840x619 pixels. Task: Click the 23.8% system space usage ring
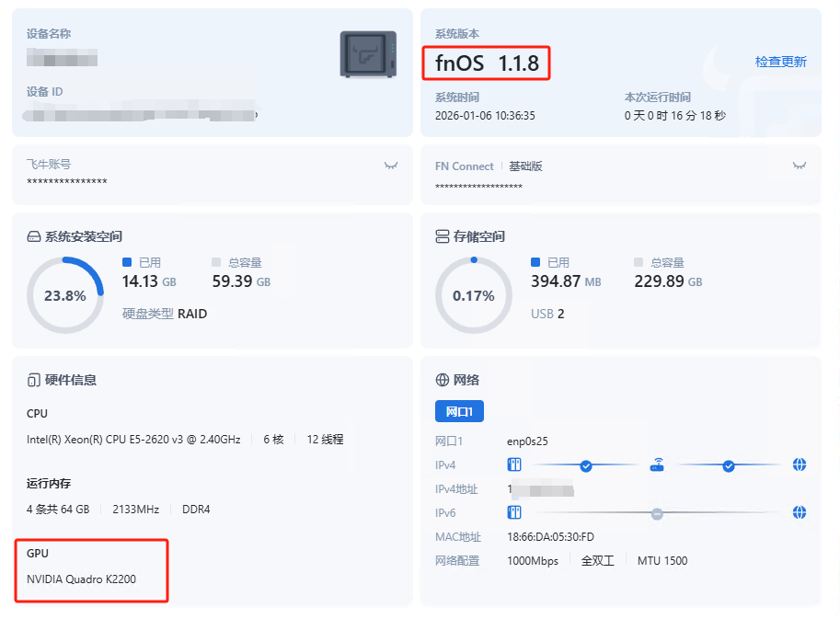point(65,295)
